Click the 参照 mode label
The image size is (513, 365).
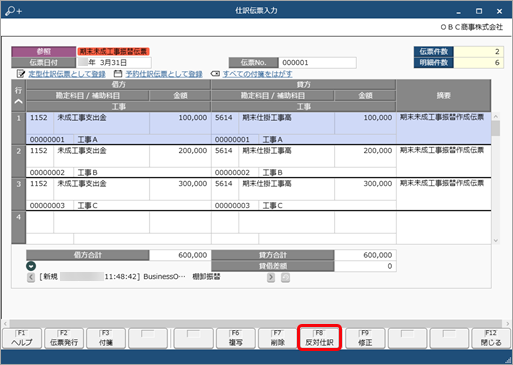coord(44,52)
